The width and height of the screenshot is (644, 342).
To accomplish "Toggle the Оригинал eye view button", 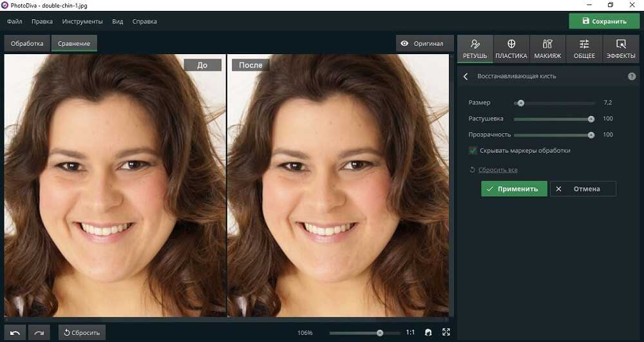I will [422, 44].
